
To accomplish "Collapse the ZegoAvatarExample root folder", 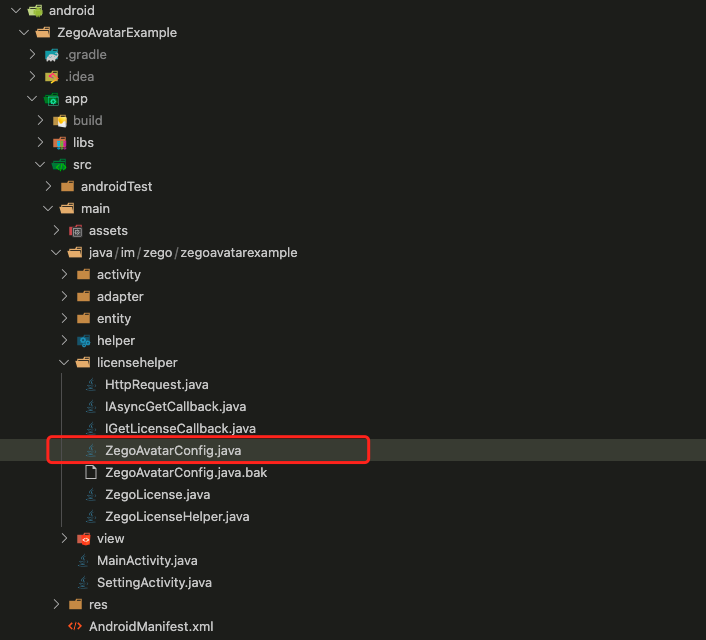I will click(24, 32).
